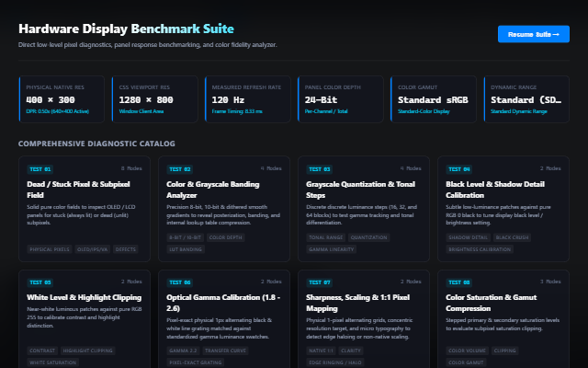Click the PHYSICAL PIXELS tag
This screenshot has height=368, width=588.
(x=50, y=249)
